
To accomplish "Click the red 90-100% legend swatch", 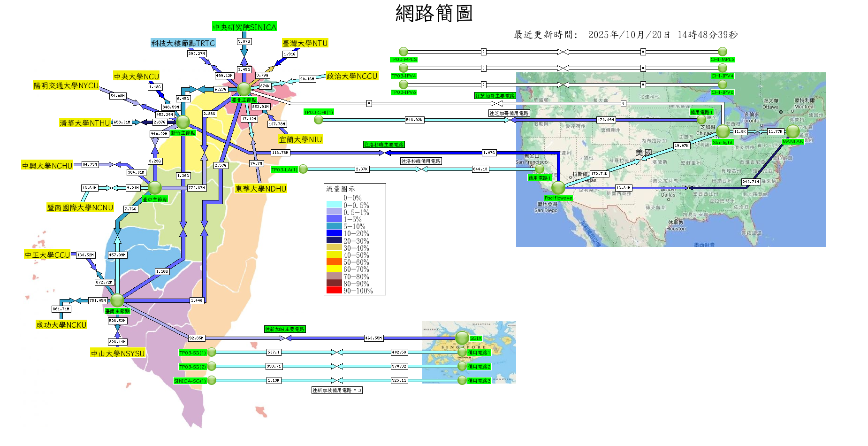I will [334, 291].
